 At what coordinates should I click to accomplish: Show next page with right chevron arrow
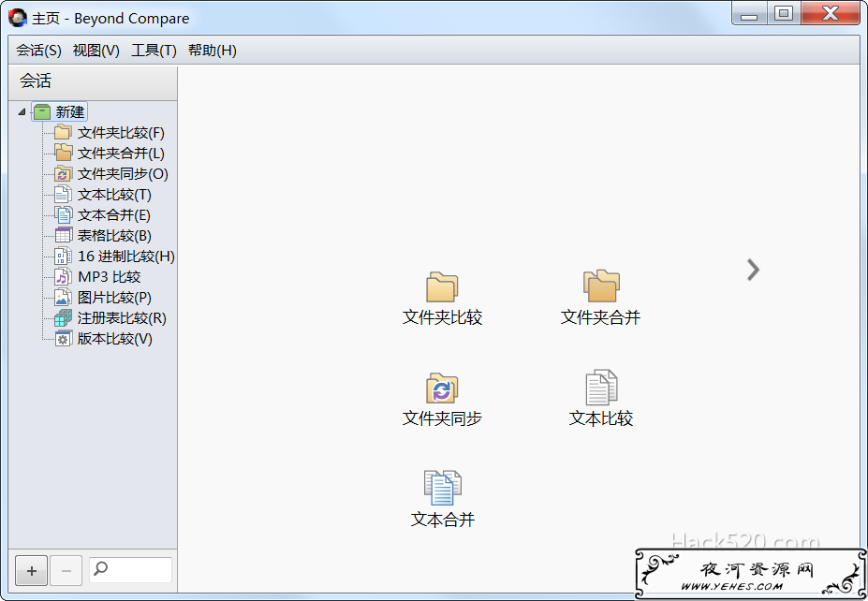point(753,270)
